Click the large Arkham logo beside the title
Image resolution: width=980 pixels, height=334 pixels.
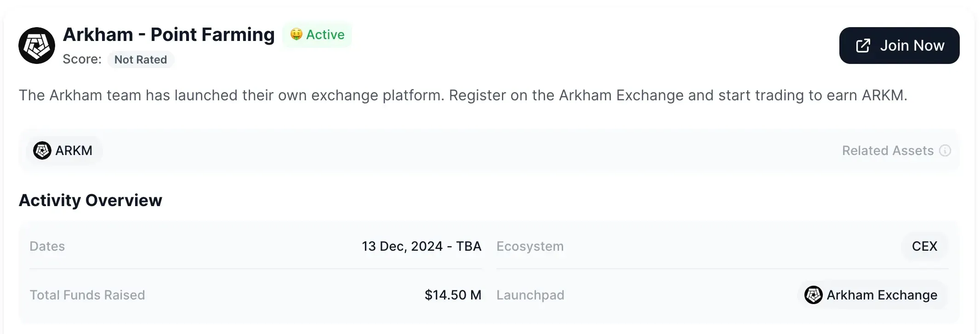(x=37, y=46)
